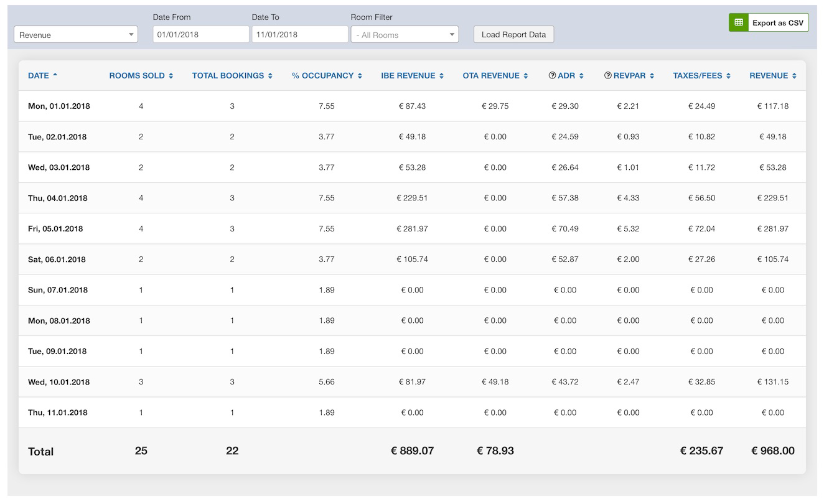824x504 pixels.
Task: Click sort arrows beside % OCCUPANCY
Action: 360,76
